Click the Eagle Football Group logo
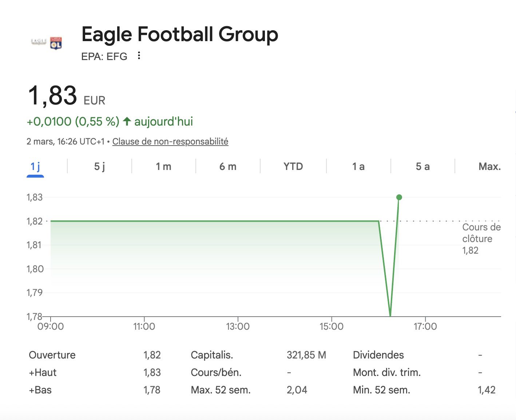 click(x=47, y=43)
